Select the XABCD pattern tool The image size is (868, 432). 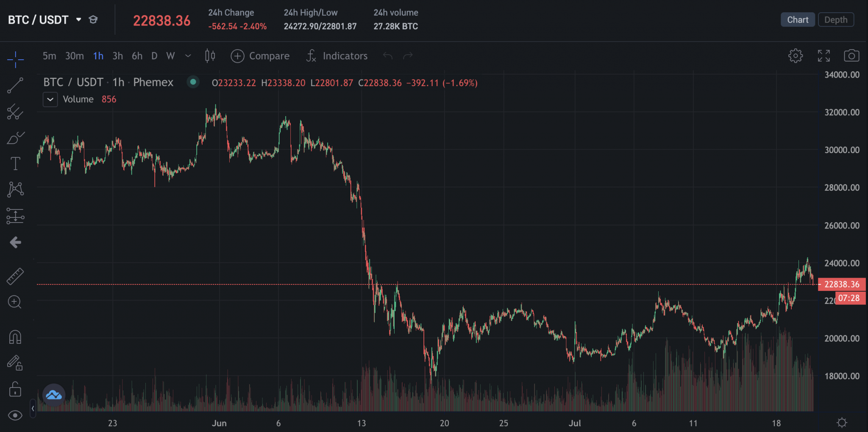15,189
